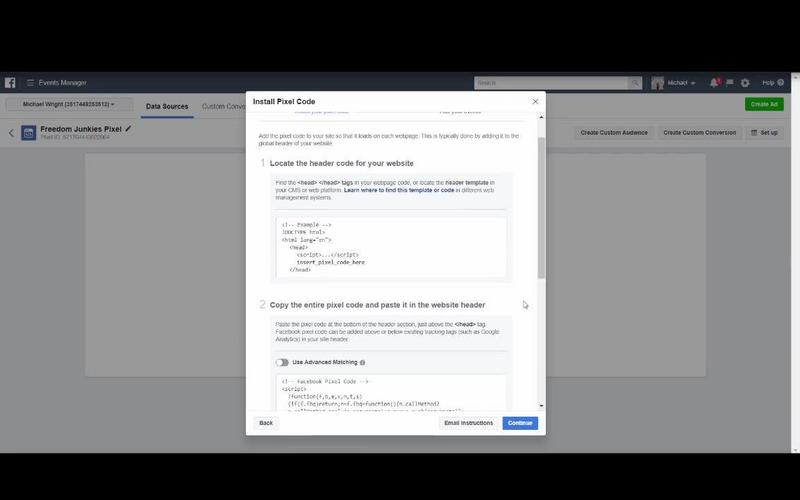
Task: Click the Email Instructions button
Action: (x=468, y=423)
